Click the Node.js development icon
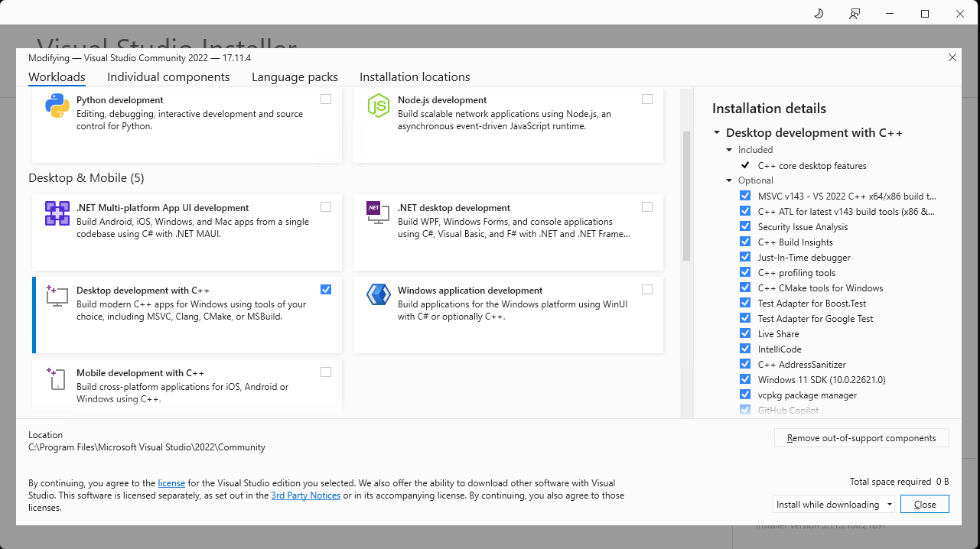This screenshot has width=980, height=549. click(x=379, y=106)
